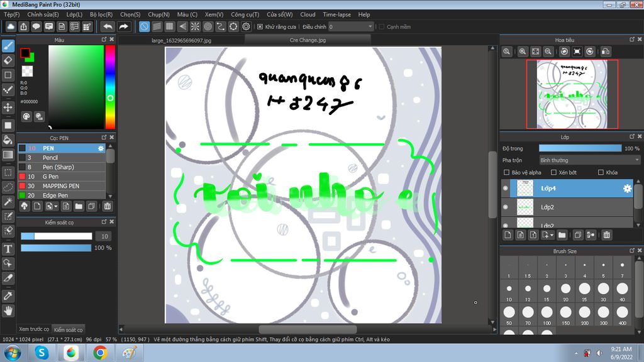Adjust the brush size slider
Viewport: 644px width, 362px height.
[x=57, y=236]
